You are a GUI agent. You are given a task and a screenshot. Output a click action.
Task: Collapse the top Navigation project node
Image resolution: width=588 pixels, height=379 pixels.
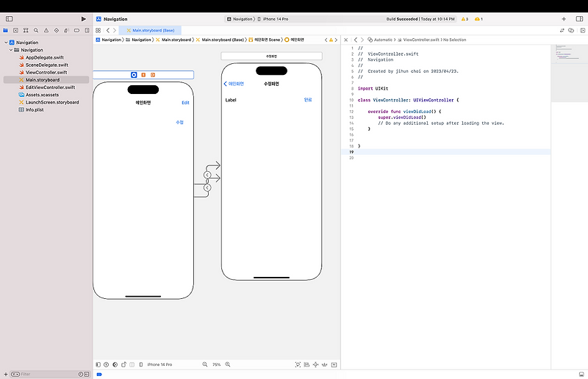coord(6,43)
